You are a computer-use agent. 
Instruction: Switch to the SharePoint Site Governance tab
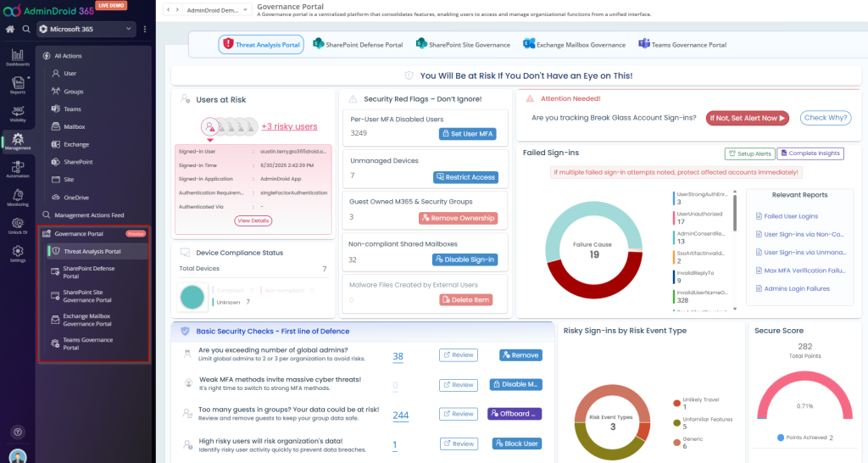pos(464,44)
